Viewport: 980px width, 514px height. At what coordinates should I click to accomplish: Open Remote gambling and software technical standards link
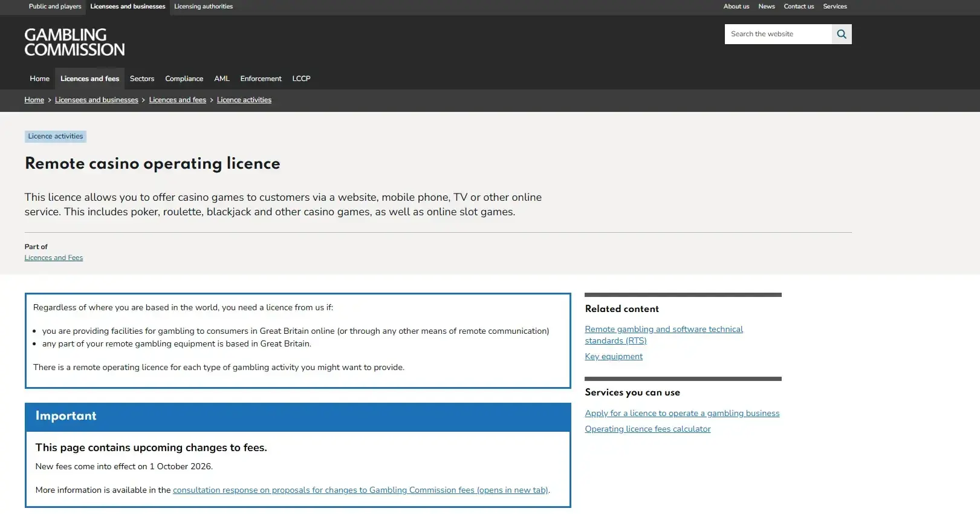tap(664, 335)
